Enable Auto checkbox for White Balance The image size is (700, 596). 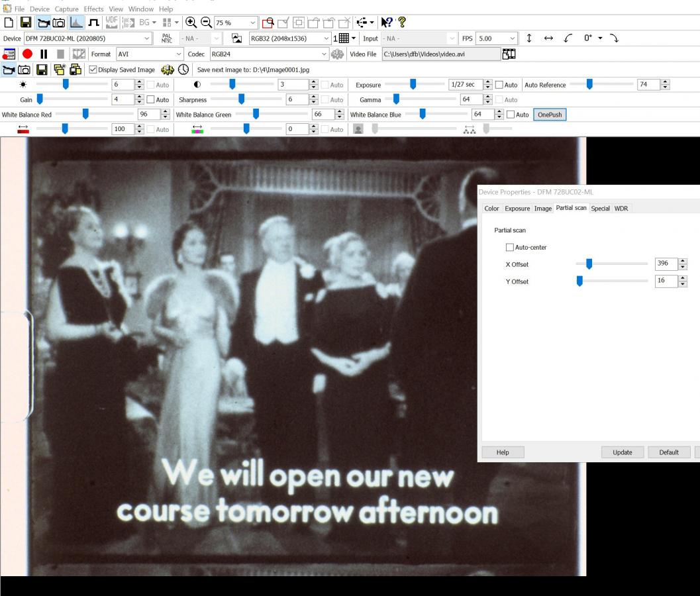tap(511, 115)
